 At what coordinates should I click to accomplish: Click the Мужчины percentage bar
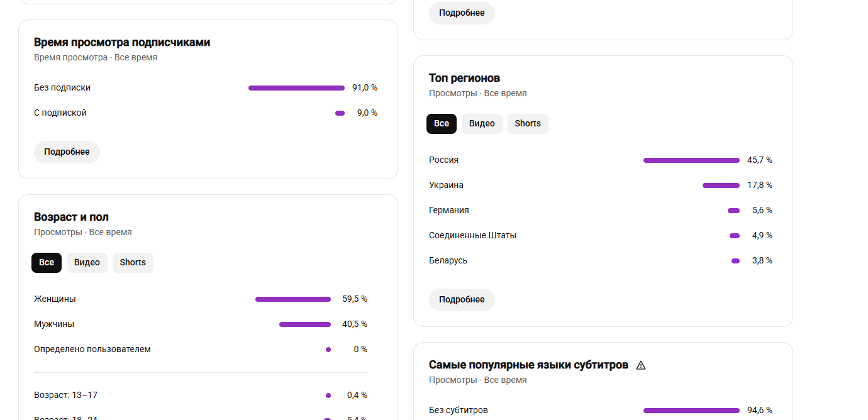tap(305, 324)
